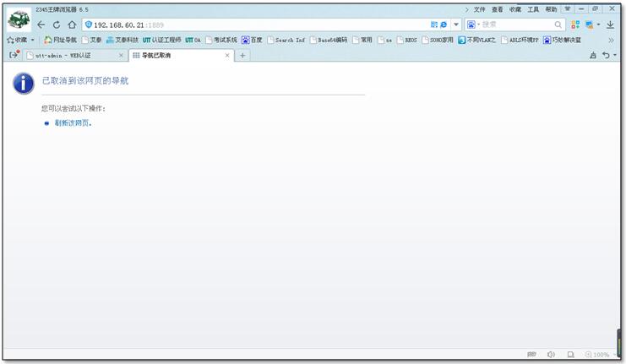Click the magnifier search icon
The image size is (626, 364).
[x=558, y=24]
